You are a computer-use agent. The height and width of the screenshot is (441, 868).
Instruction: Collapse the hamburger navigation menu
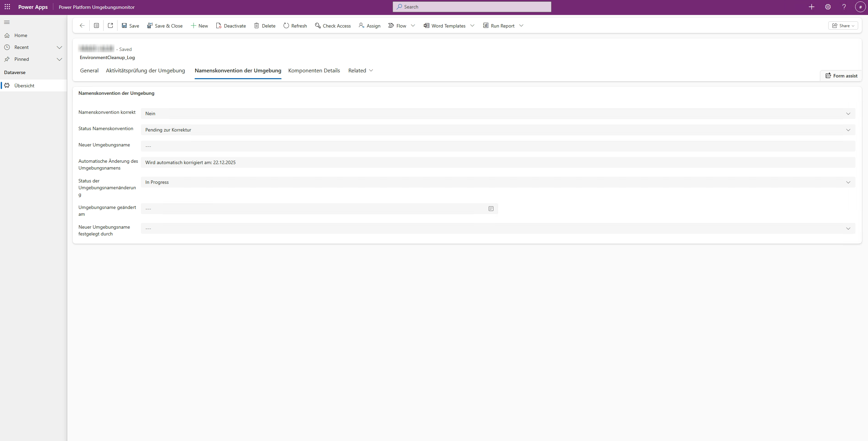[x=7, y=22]
